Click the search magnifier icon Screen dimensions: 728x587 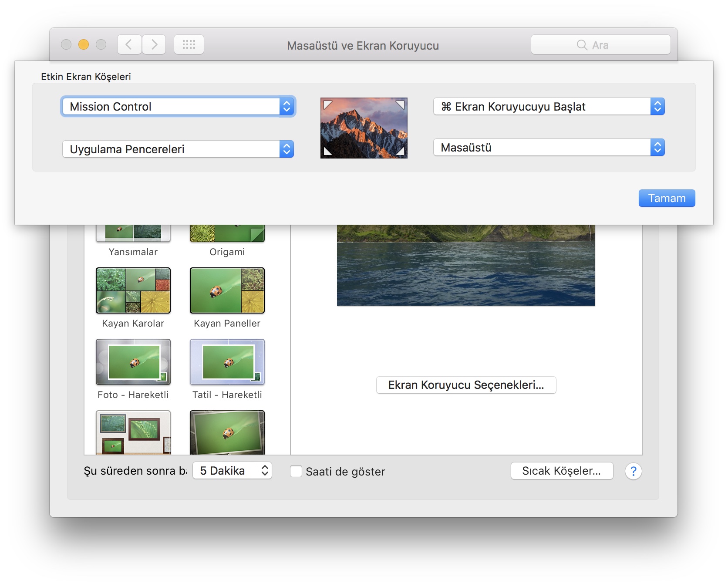click(x=582, y=45)
